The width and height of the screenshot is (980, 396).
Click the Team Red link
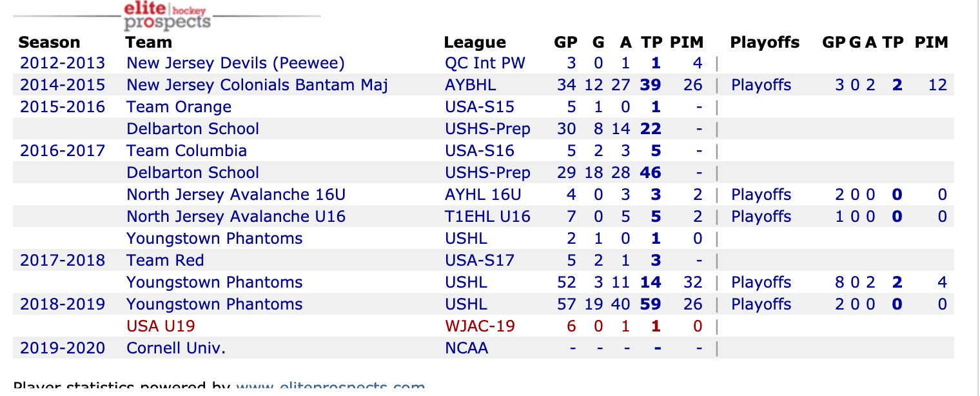165,261
